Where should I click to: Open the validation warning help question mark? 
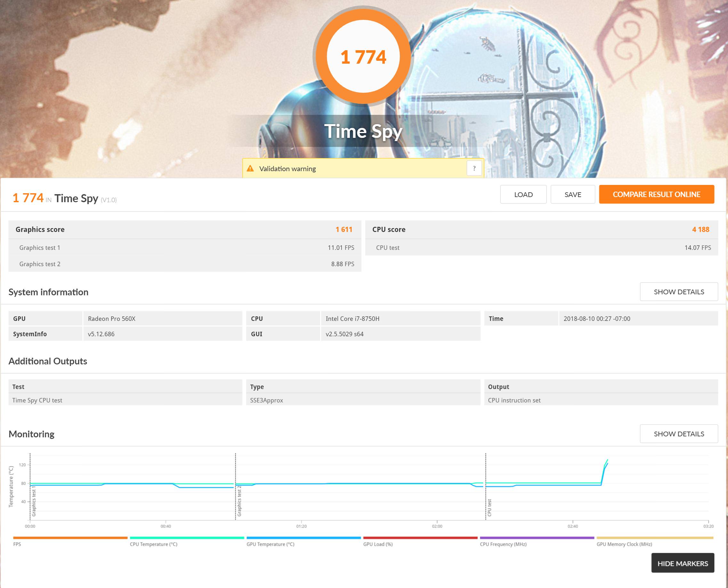474,168
